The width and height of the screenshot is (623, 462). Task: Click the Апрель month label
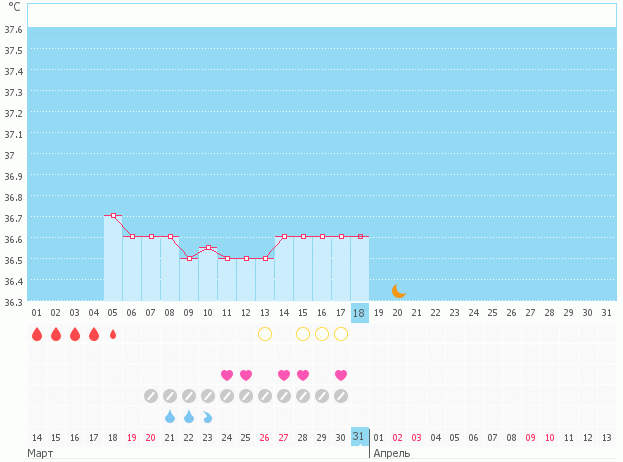391,453
